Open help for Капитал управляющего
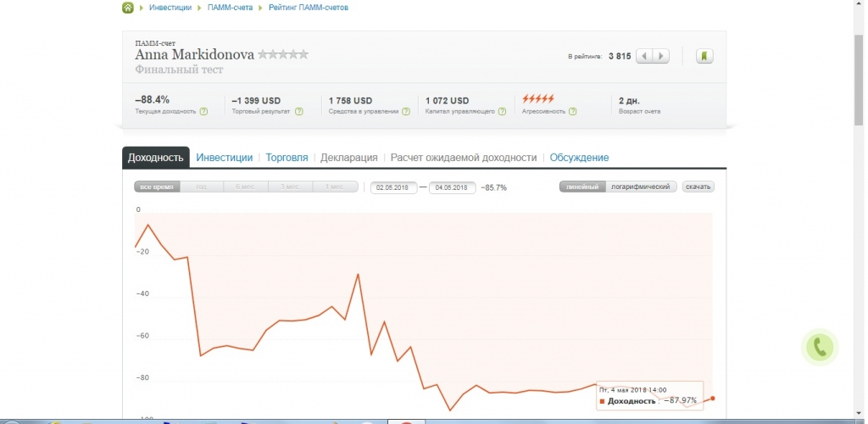Viewport: 868px width, 424px height. tap(502, 111)
